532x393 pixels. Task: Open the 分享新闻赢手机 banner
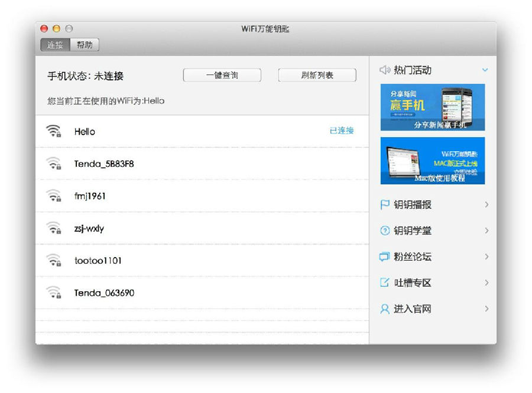[x=433, y=106]
